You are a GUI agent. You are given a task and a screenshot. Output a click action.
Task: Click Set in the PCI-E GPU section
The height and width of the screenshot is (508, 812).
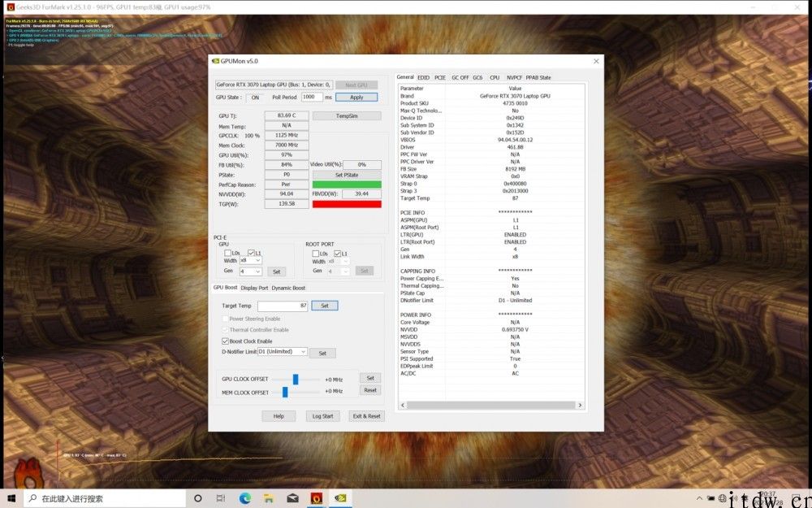click(277, 271)
